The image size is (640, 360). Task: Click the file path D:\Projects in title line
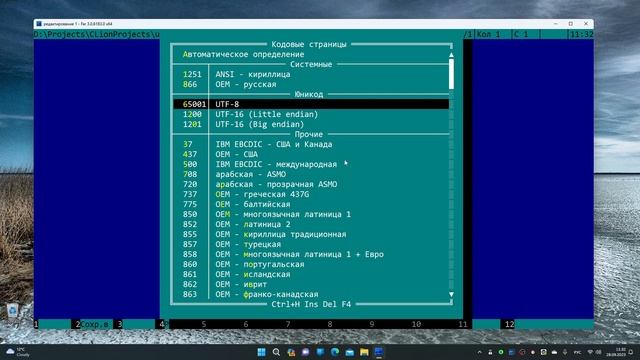coord(97,35)
